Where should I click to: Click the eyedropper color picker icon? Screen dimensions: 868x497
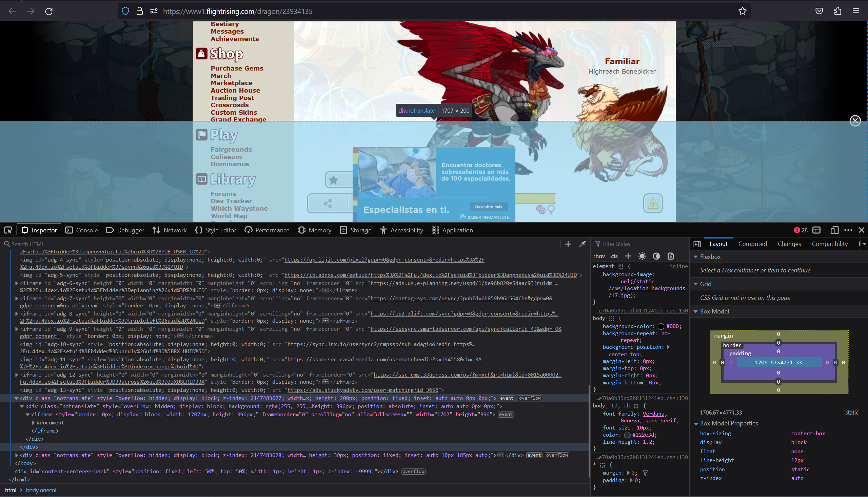[x=582, y=244]
